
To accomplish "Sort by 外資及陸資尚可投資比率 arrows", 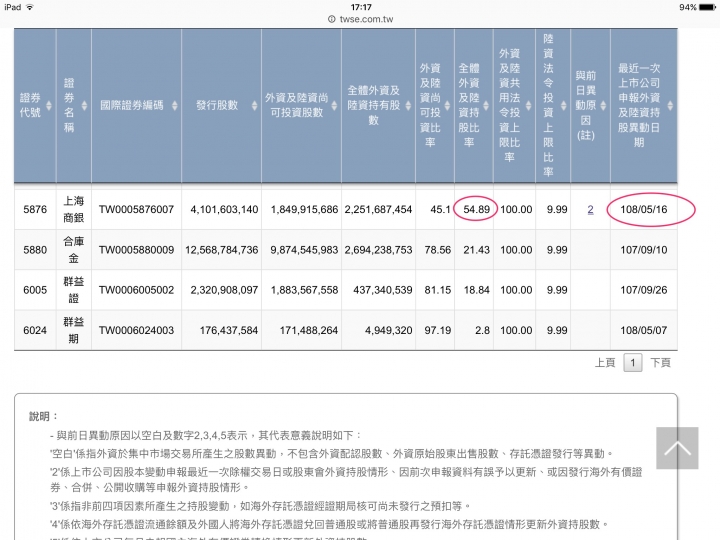I will click(447, 105).
